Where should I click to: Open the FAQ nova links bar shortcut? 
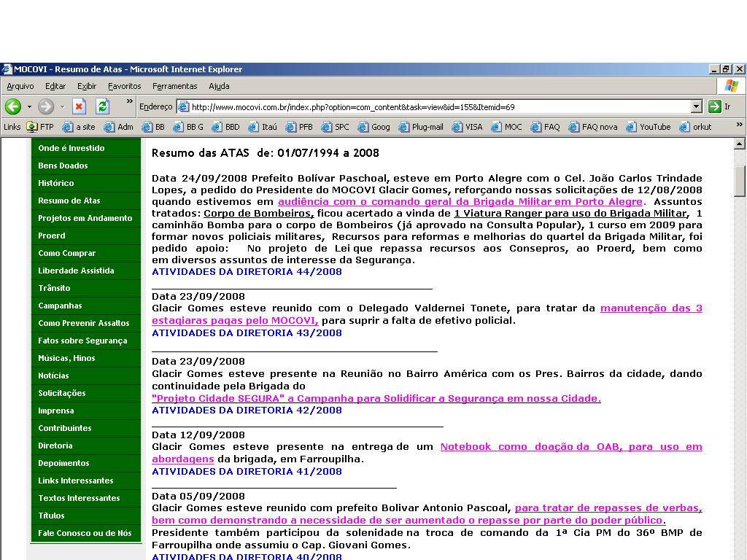pyautogui.click(x=593, y=127)
